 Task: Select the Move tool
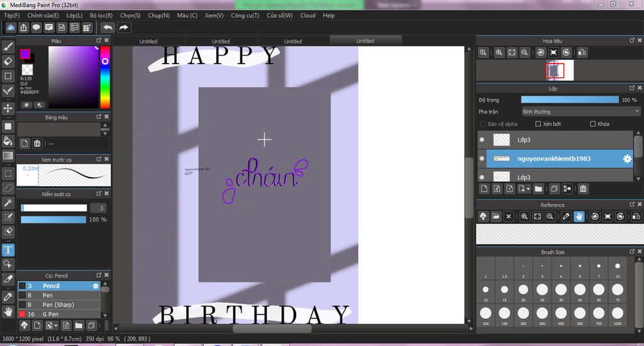[x=8, y=108]
